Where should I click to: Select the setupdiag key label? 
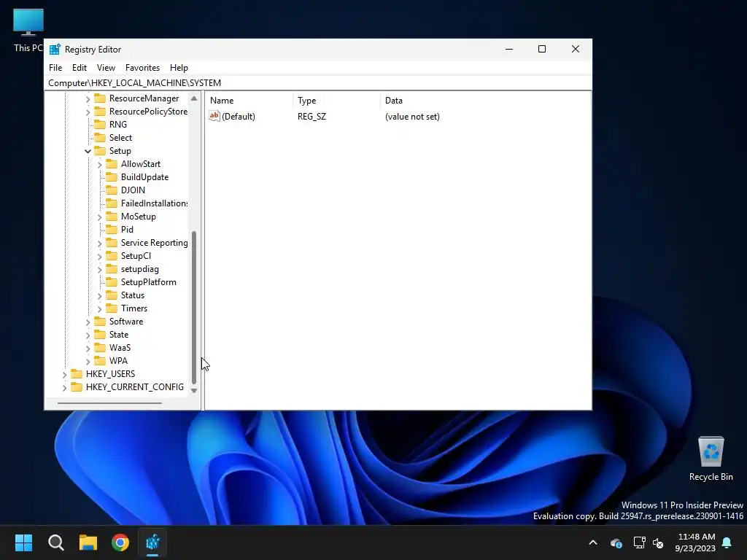[139, 269]
